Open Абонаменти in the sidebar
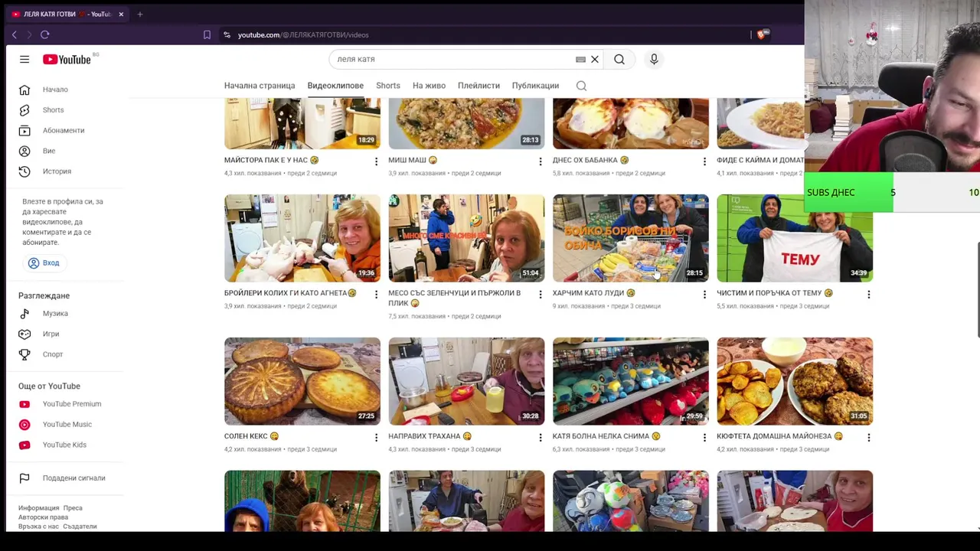Screen dimensions: 980x551 tap(64, 130)
